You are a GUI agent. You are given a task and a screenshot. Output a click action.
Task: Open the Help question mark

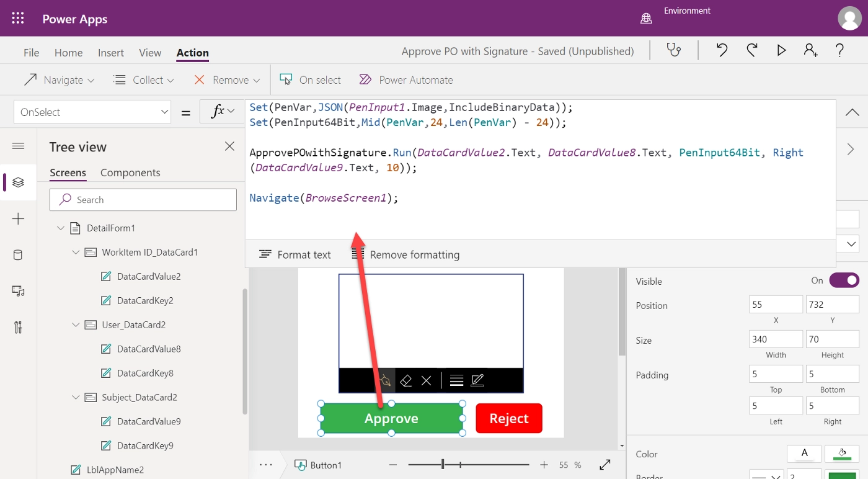tap(839, 51)
